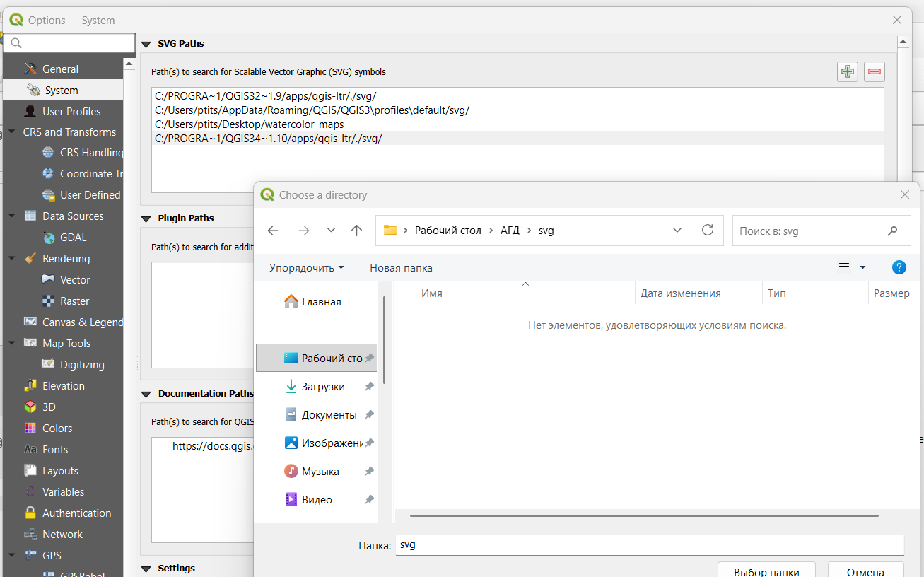The image size is (924, 577).
Task: Collapse the Map Tools tree node
Action: pyautogui.click(x=11, y=343)
